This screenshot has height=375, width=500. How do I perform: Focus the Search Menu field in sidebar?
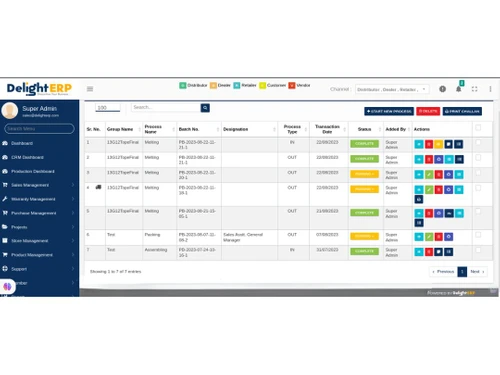click(x=39, y=129)
